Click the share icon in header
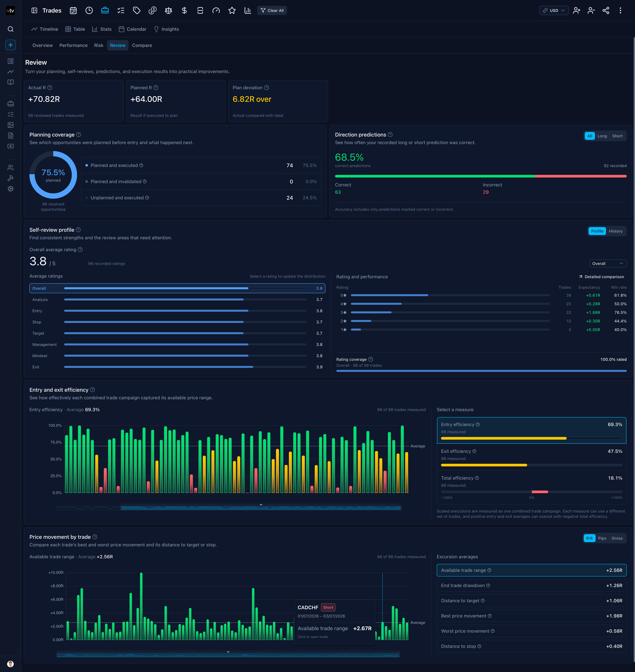Screen dimensions: 635x672 [606, 10]
